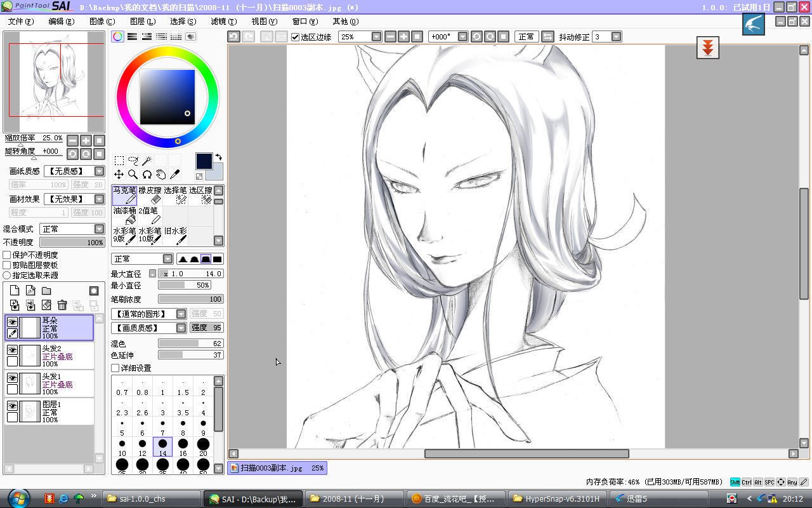Adjust the 笔刷浓度 brush density slider
This screenshot has height=508, width=812.
point(190,299)
